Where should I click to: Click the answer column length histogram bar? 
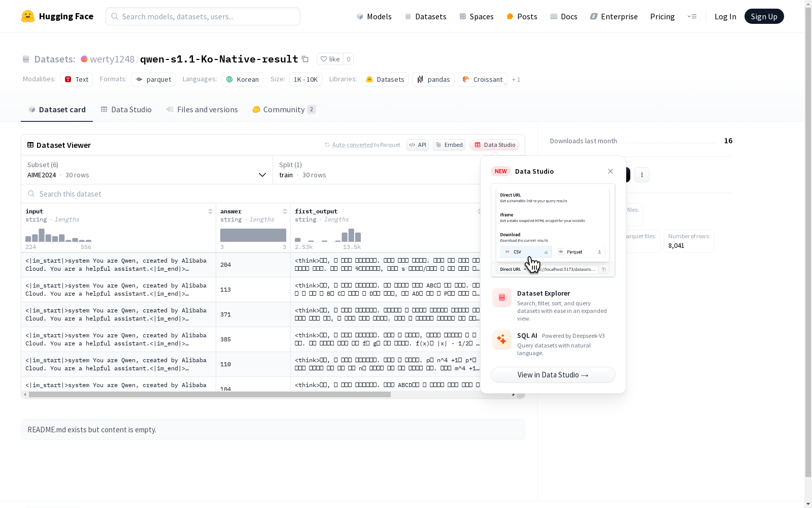[x=253, y=235]
